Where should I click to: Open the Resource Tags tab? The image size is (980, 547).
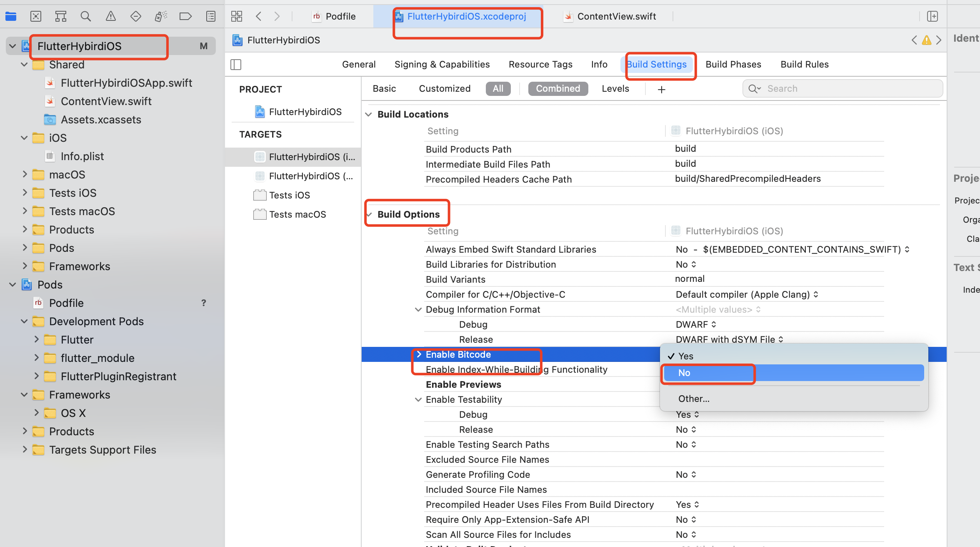click(540, 64)
